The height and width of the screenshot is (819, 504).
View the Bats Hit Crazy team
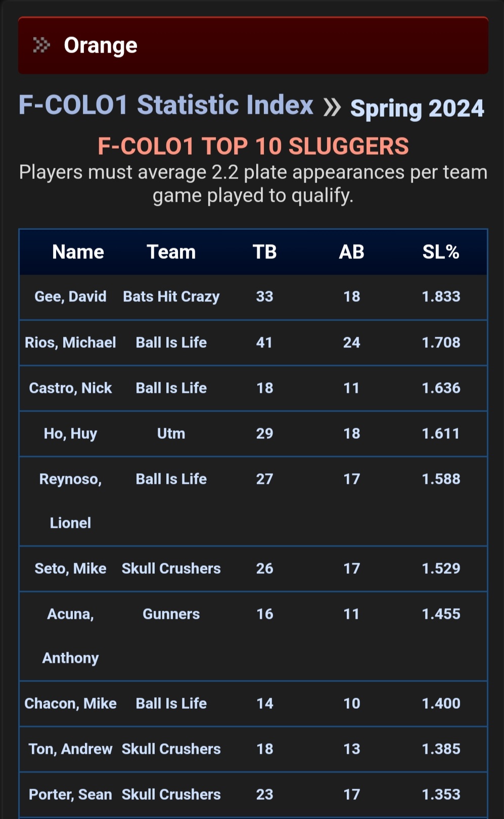pos(171,296)
